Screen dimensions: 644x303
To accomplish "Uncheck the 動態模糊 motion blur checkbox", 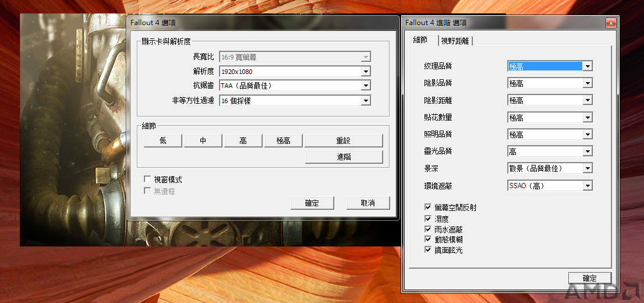I will (428, 239).
